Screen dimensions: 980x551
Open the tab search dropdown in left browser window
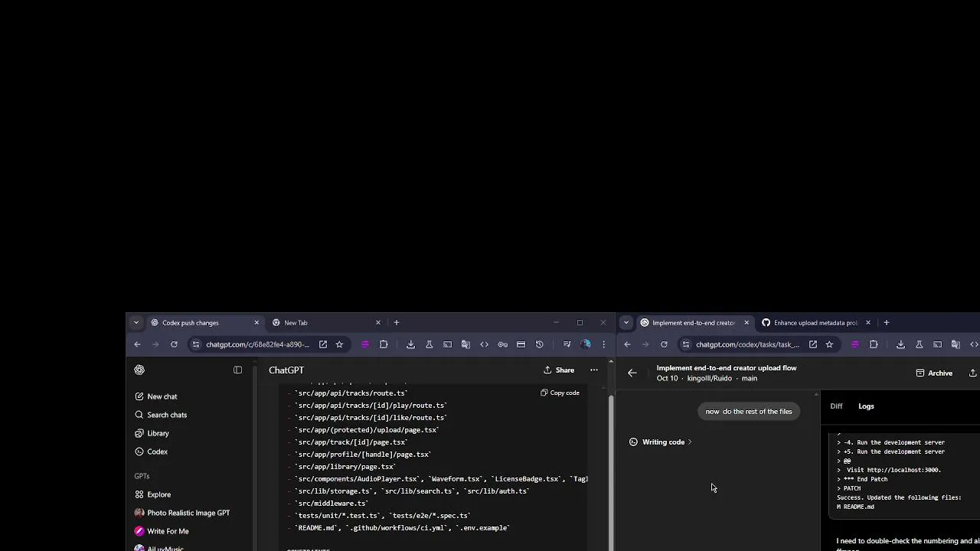coord(136,323)
